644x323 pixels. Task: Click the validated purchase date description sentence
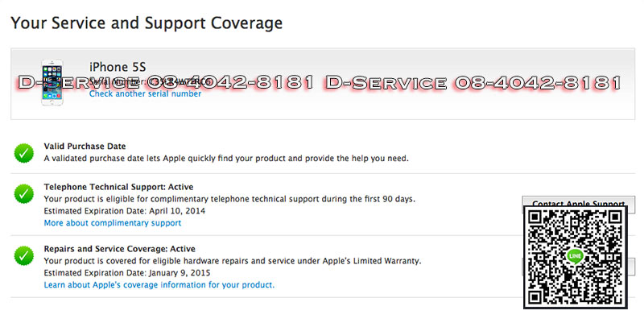click(226, 158)
